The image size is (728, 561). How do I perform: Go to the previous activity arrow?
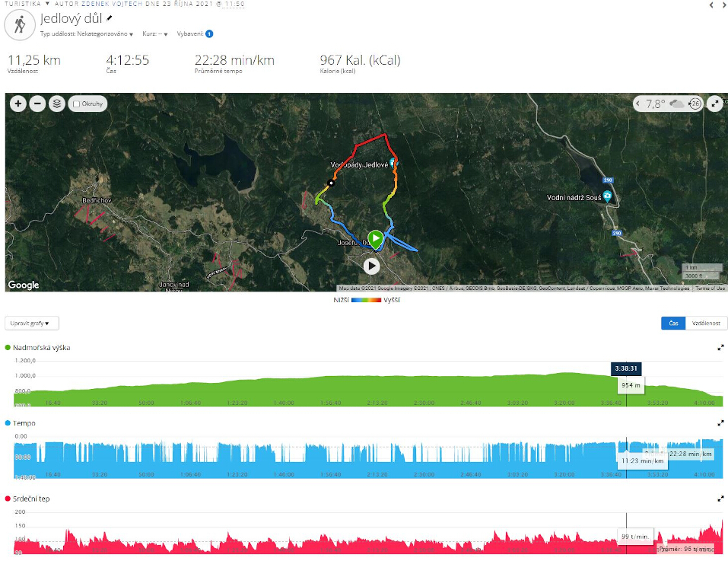711,5
